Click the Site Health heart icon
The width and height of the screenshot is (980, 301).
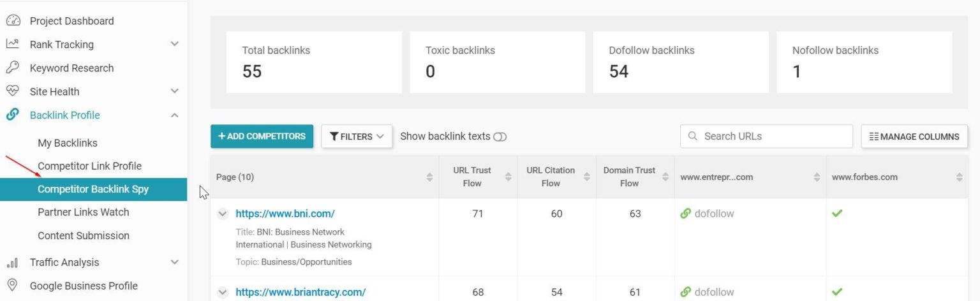[12, 91]
